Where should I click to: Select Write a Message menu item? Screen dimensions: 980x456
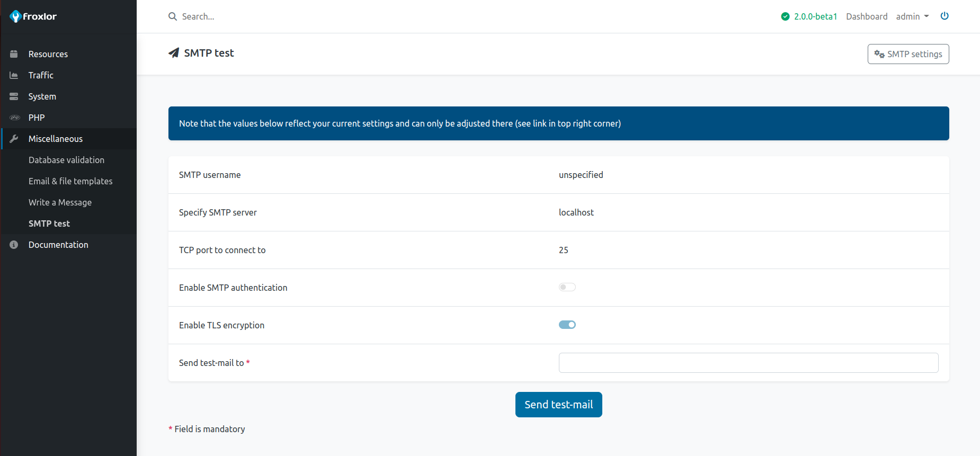point(60,202)
